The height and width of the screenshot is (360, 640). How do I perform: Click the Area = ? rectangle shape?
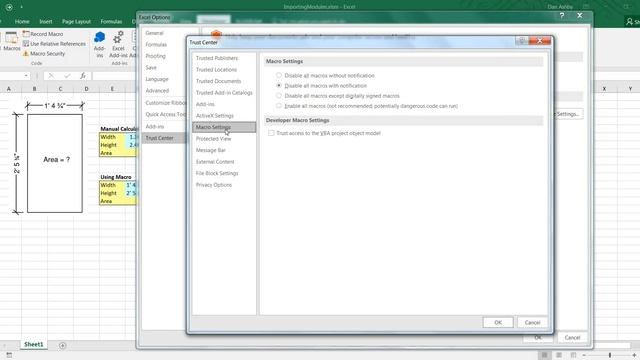click(55, 163)
